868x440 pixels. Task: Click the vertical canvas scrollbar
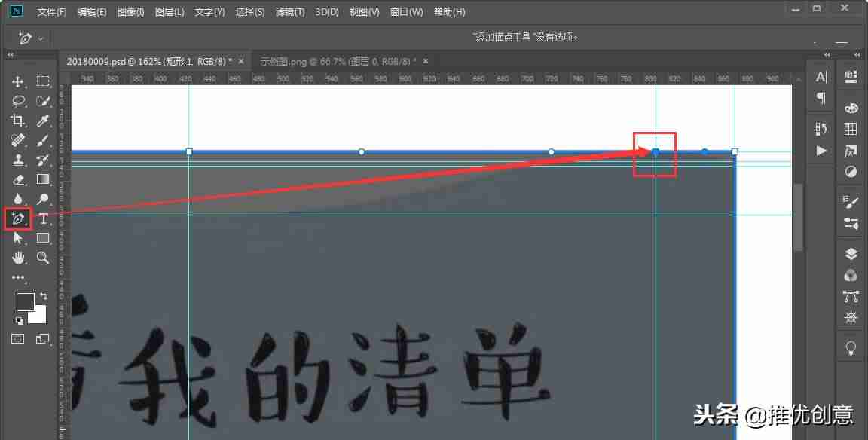click(x=798, y=217)
